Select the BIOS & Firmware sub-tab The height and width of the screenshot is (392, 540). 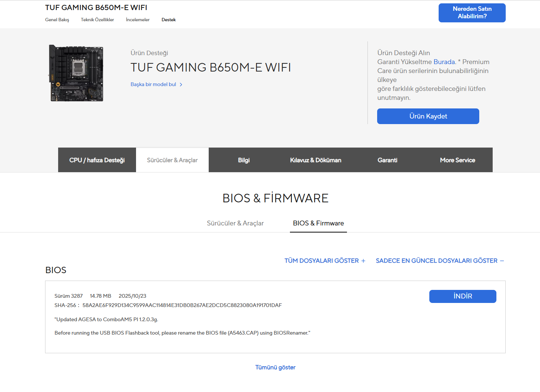[x=318, y=223]
